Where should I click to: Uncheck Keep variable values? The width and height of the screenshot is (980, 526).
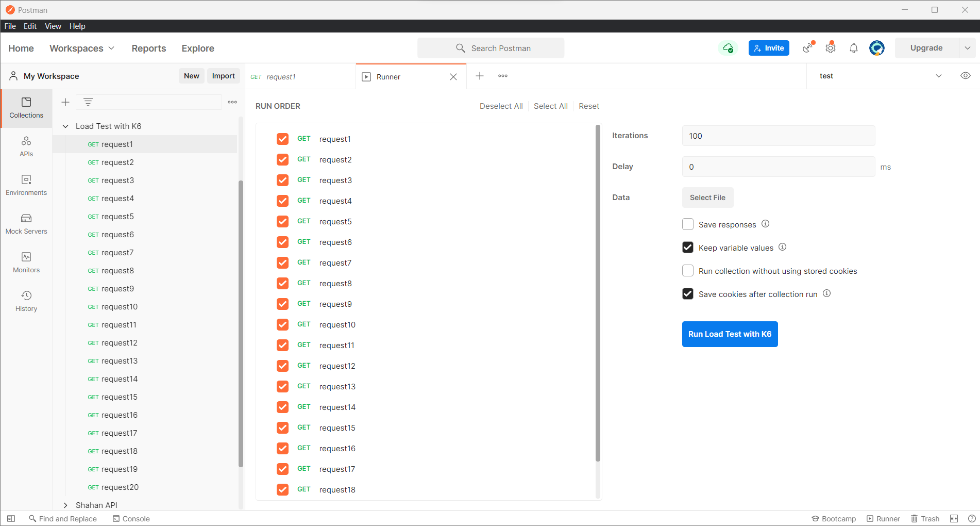[x=687, y=248]
